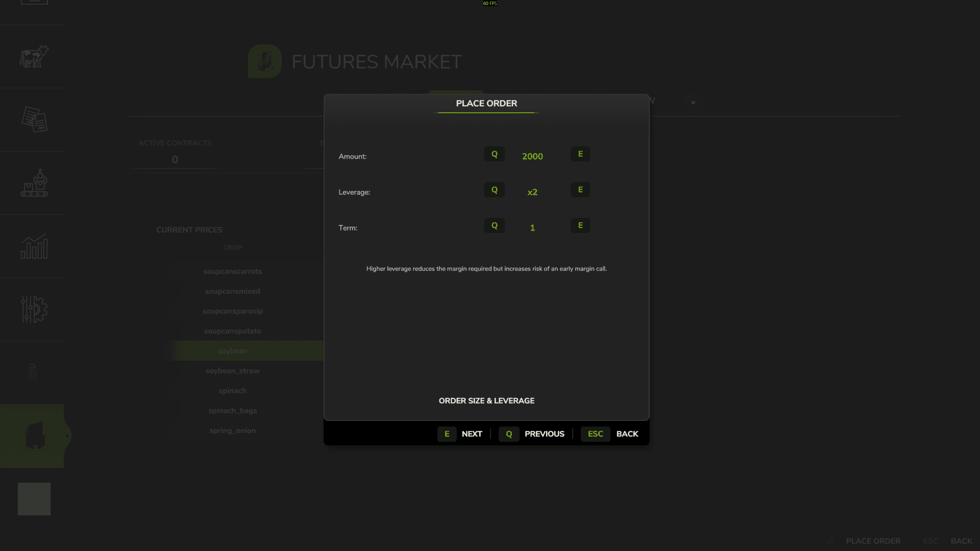The width and height of the screenshot is (980, 551).
Task: Click the page indicator dot near the tabs
Action: [693, 103]
